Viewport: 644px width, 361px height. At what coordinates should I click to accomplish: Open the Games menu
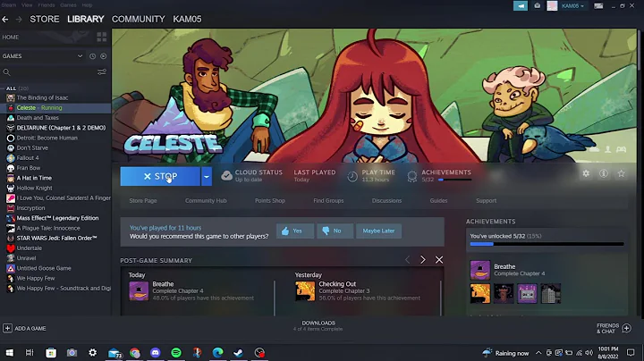(68, 5)
